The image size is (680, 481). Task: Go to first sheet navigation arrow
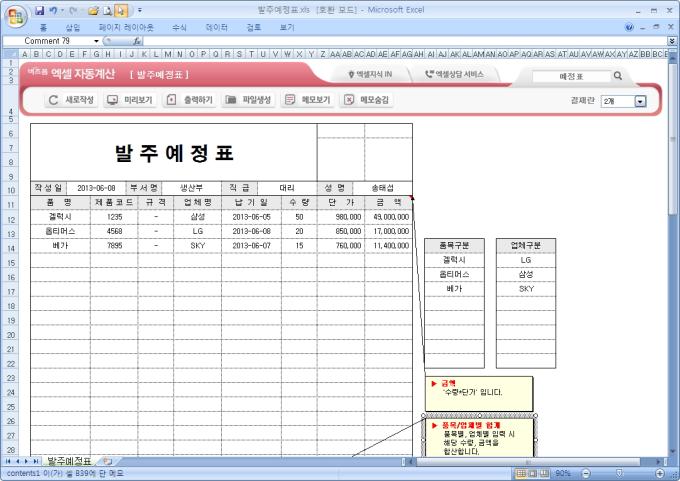coord(8,461)
